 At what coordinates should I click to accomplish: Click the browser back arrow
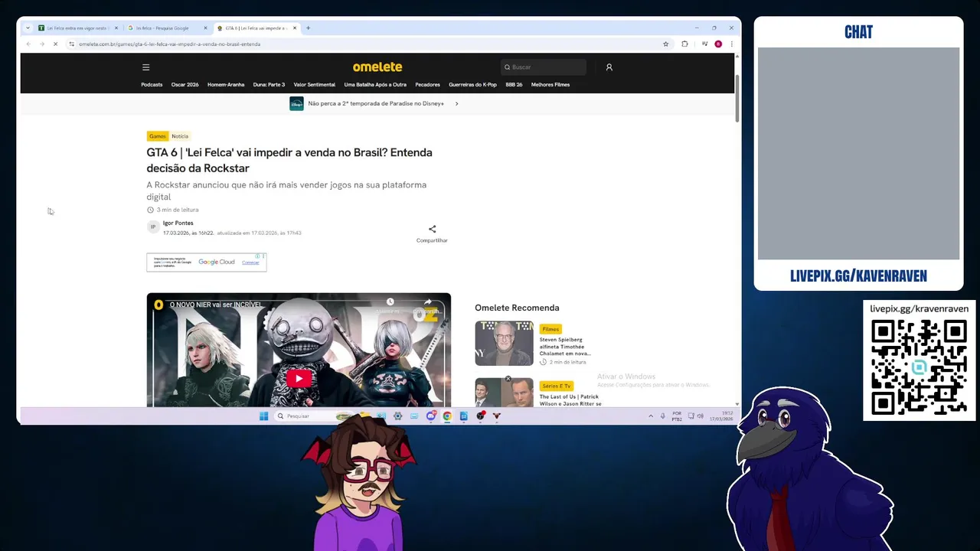pyautogui.click(x=28, y=44)
